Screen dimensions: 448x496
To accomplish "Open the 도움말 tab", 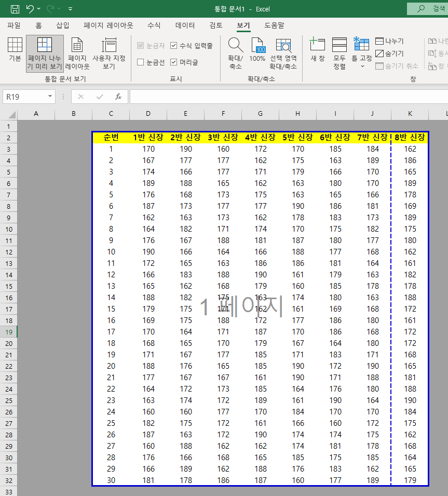I will click(274, 25).
